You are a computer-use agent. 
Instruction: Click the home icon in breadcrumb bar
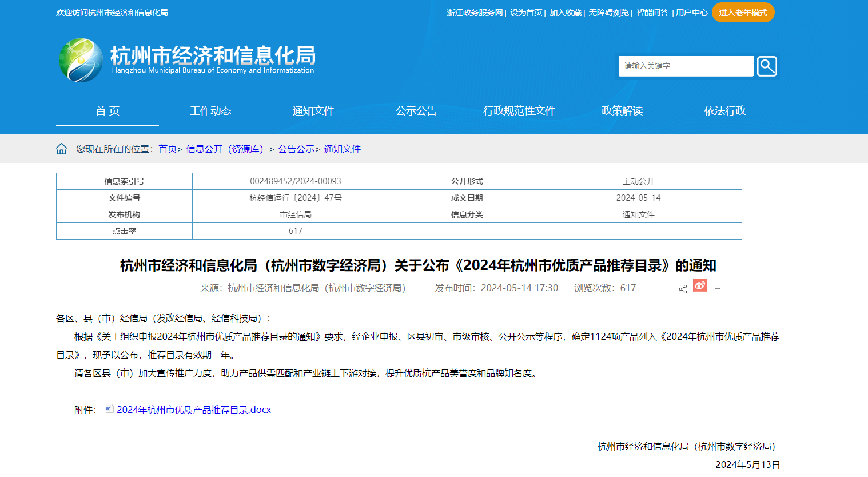[62, 149]
